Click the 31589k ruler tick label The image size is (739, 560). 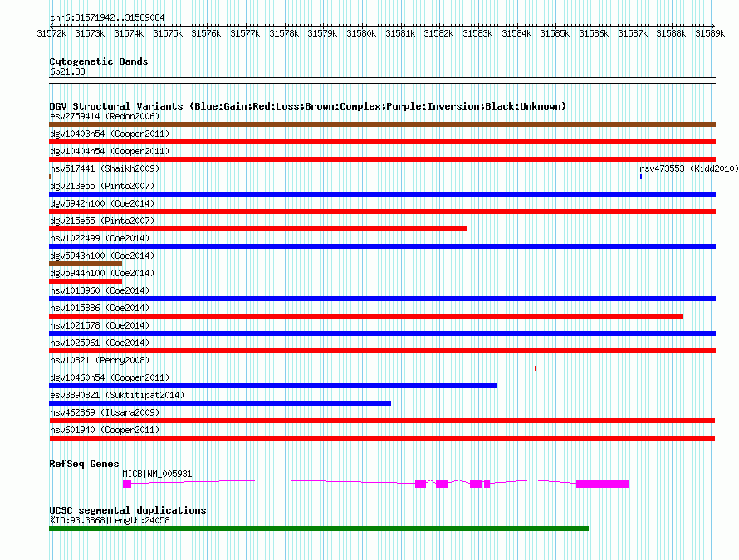click(710, 33)
